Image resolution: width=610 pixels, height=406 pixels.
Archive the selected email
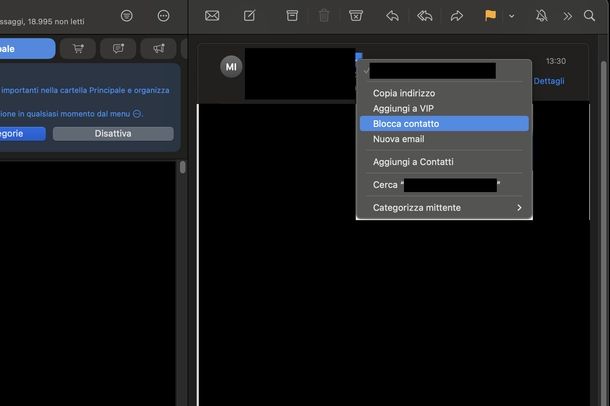(x=292, y=16)
